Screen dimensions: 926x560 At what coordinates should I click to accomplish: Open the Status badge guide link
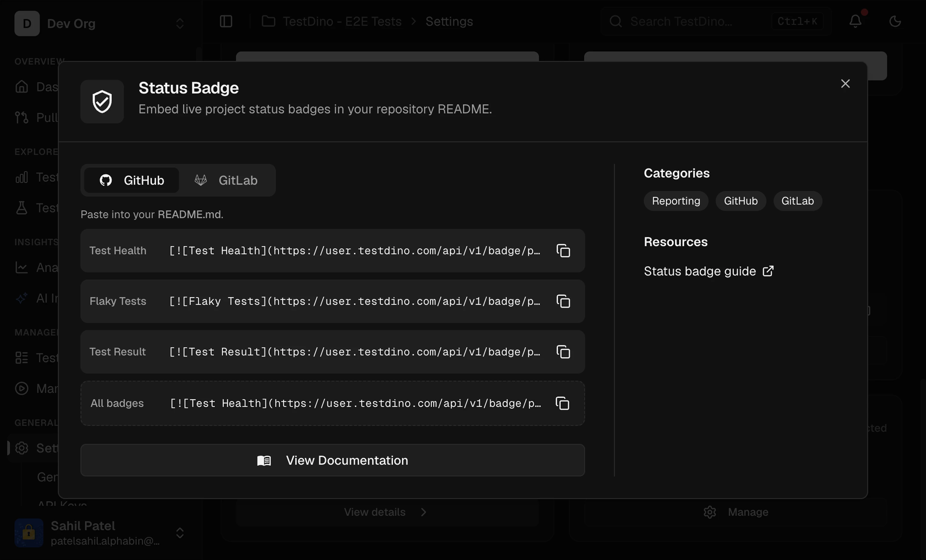pos(708,271)
